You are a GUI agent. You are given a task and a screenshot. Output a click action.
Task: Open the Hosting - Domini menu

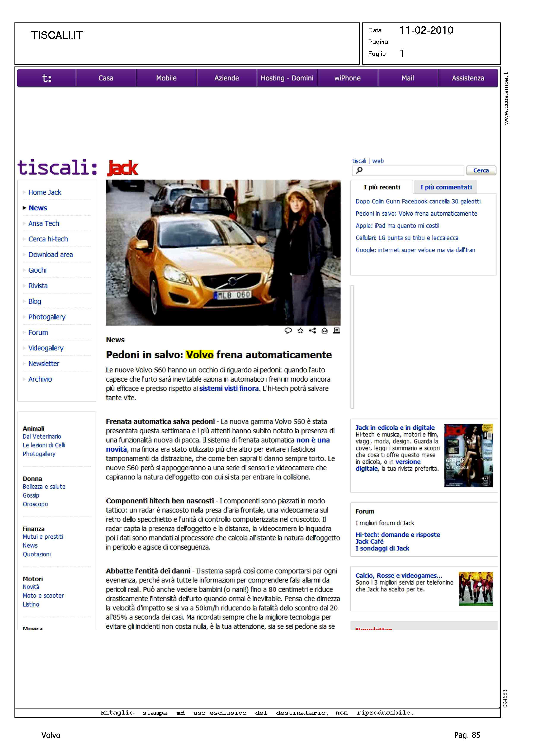pyautogui.click(x=287, y=78)
